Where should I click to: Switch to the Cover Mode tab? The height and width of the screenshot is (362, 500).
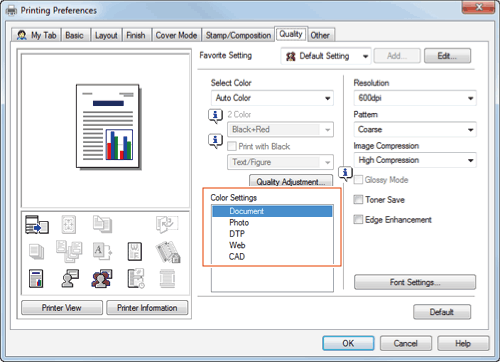click(176, 35)
